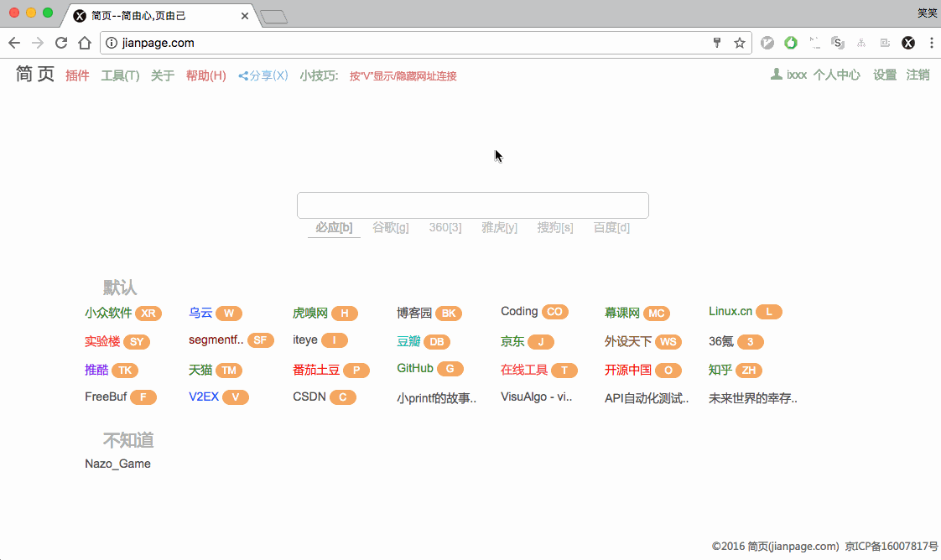The width and height of the screenshot is (941, 560).
Task: Select the 谷歌[g] search engine
Action: [x=391, y=228]
